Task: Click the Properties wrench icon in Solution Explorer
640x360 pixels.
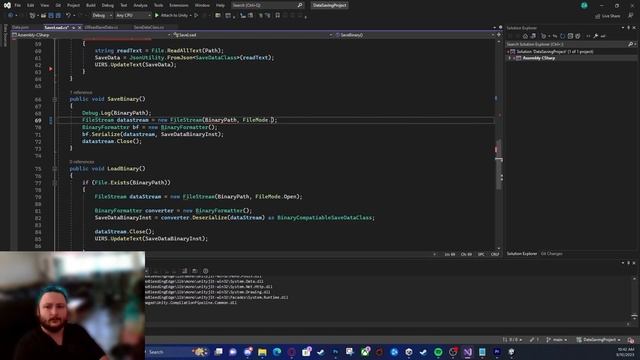Action: tap(596, 36)
